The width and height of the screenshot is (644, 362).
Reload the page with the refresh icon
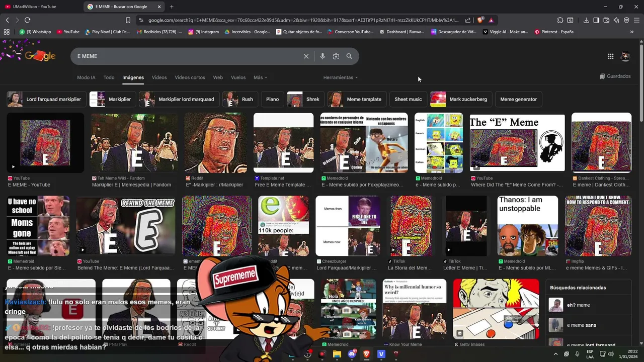coord(27,20)
